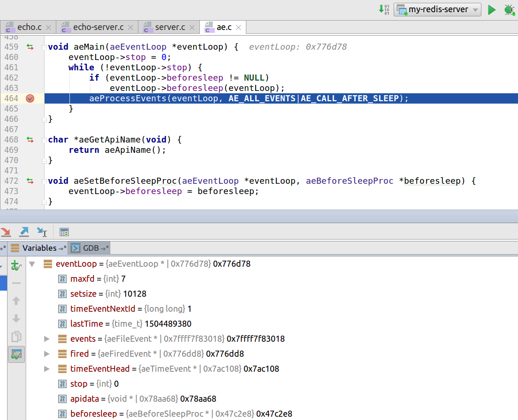Click the inline hint eventLoop: 0x776d78
The image size is (518, 420).
pos(297,47)
